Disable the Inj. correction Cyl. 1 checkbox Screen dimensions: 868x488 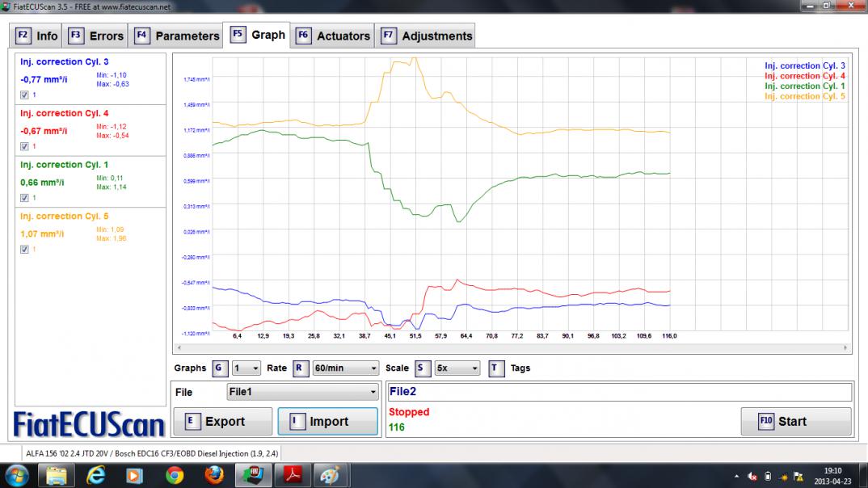pyautogui.click(x=24, y=197)
